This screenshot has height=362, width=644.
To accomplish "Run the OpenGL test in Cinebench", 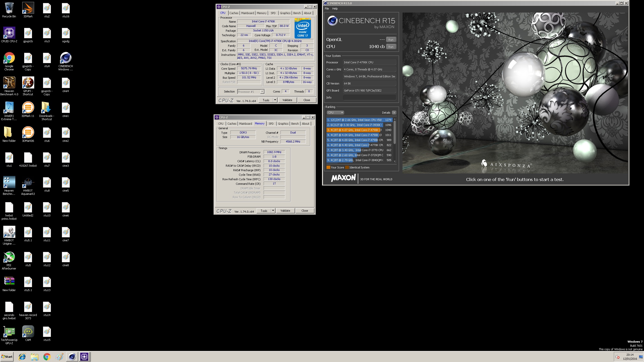I will (x=391, y=40).
